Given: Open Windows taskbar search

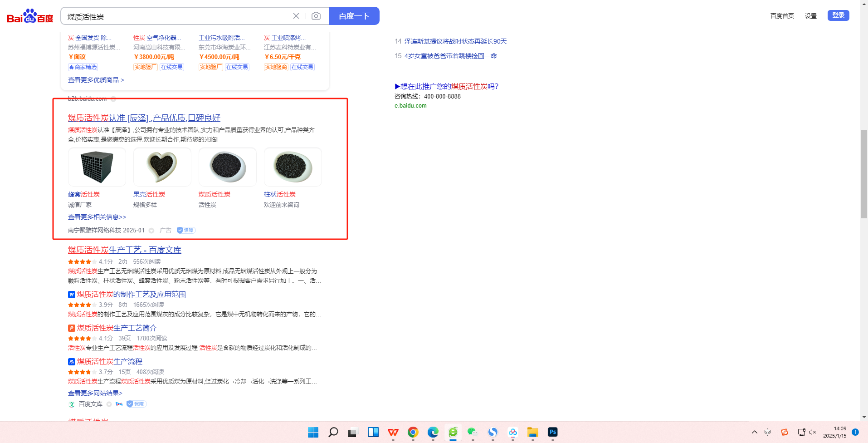Looking at the screenshot, I should tap(333, 432).
